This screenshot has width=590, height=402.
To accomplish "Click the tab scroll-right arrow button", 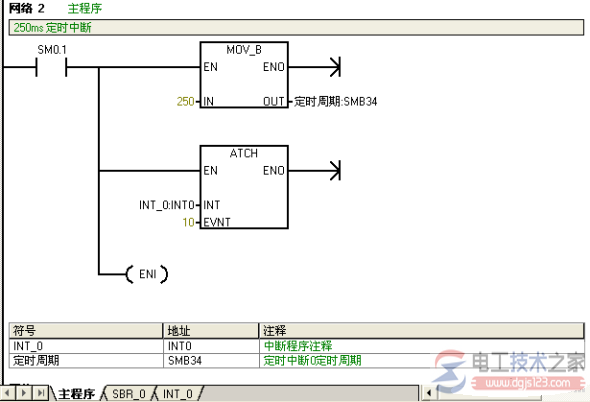I will pos(24,393).
